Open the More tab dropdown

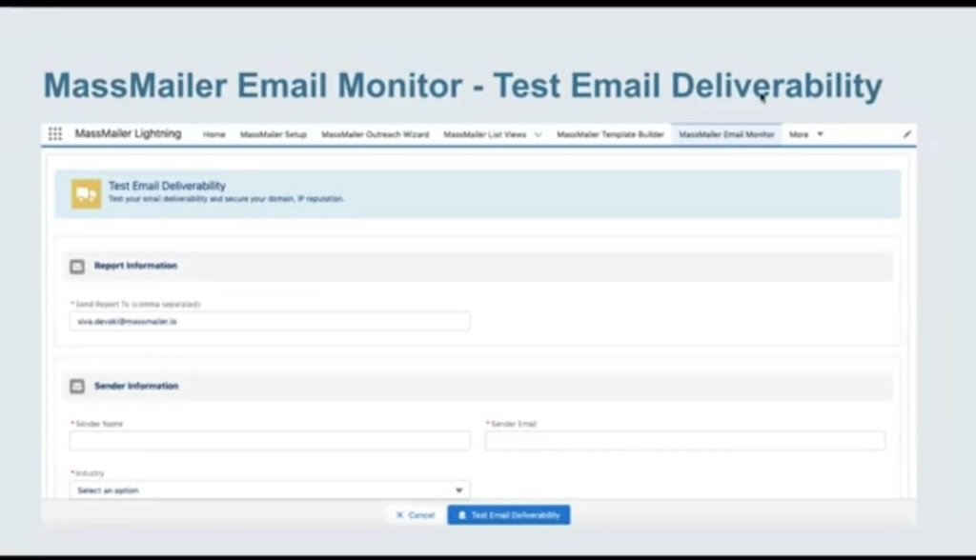pyautogui.click(x=805, y=134)
